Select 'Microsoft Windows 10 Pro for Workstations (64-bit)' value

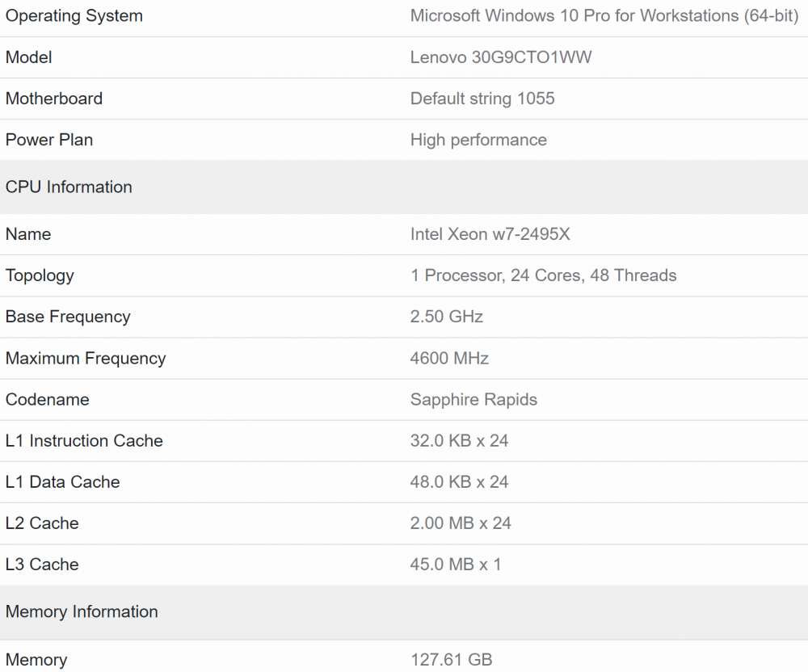[x=604, y=16]
